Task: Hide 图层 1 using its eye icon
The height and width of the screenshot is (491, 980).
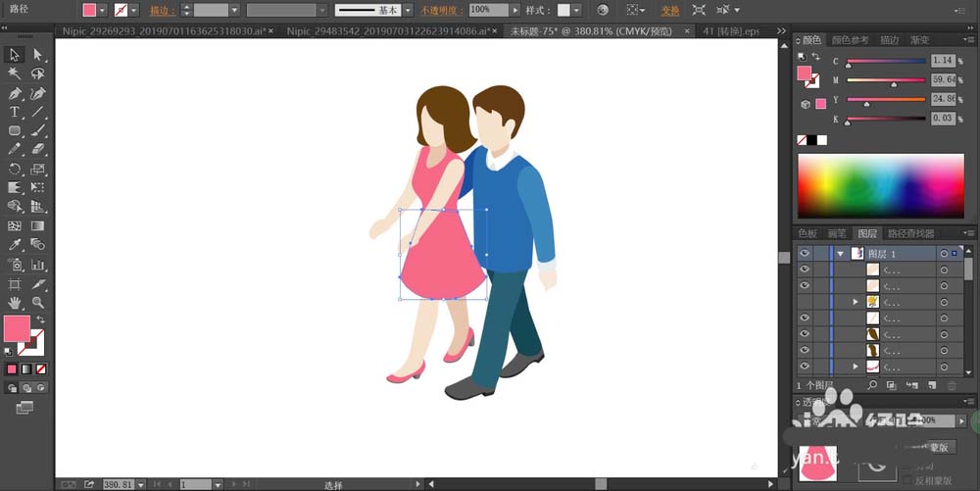Action: pyautogui.click(x=806, y=253)
